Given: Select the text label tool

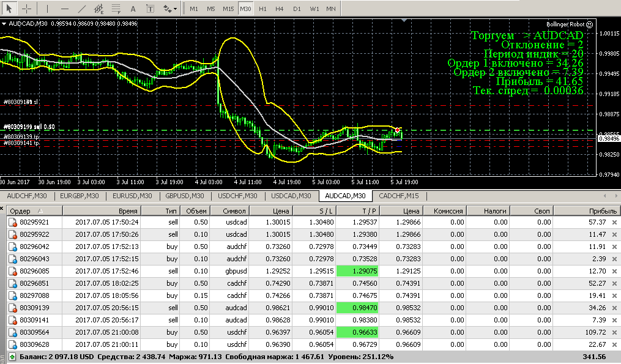Looking at the screenshot, I should 150,9.
